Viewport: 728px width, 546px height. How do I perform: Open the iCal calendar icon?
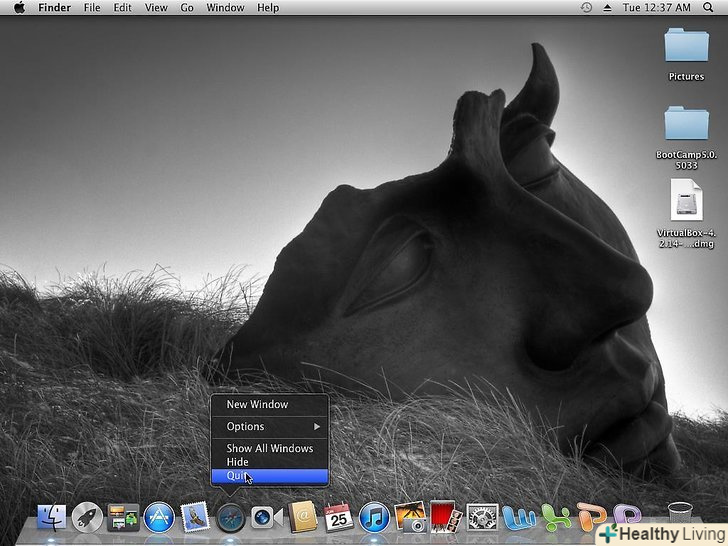pyautogui.click(x=338, y=517)
